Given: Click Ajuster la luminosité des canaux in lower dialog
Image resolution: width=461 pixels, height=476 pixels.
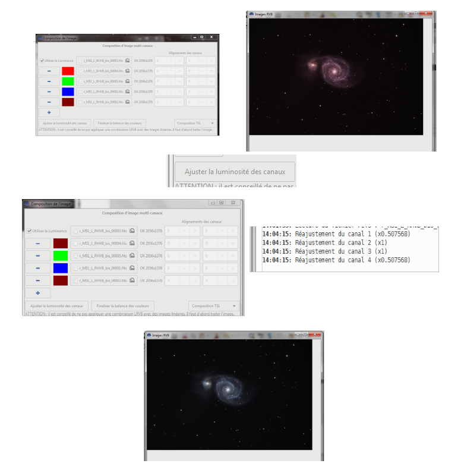Looking at the screenshot, I should (56, 305).
